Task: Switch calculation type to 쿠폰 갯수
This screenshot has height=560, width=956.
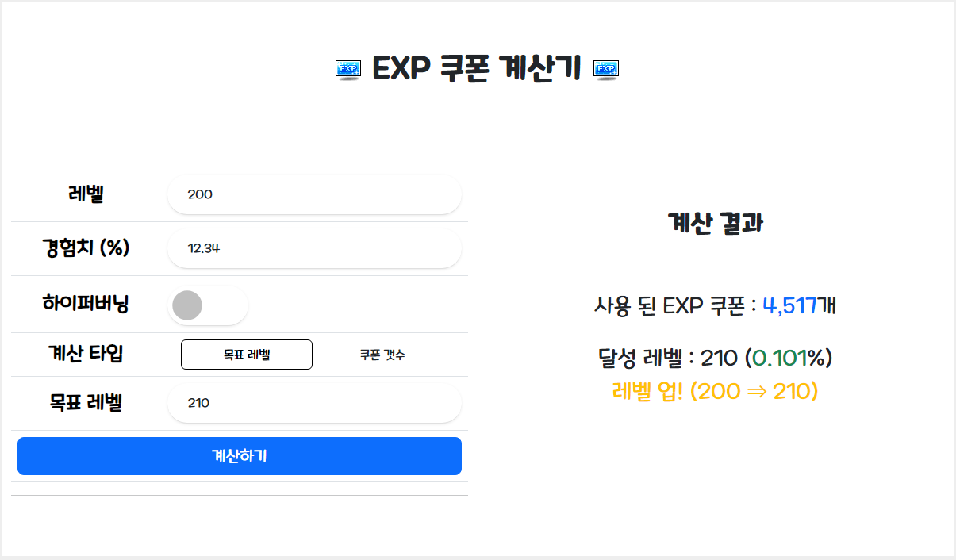Action: point(382,355)
